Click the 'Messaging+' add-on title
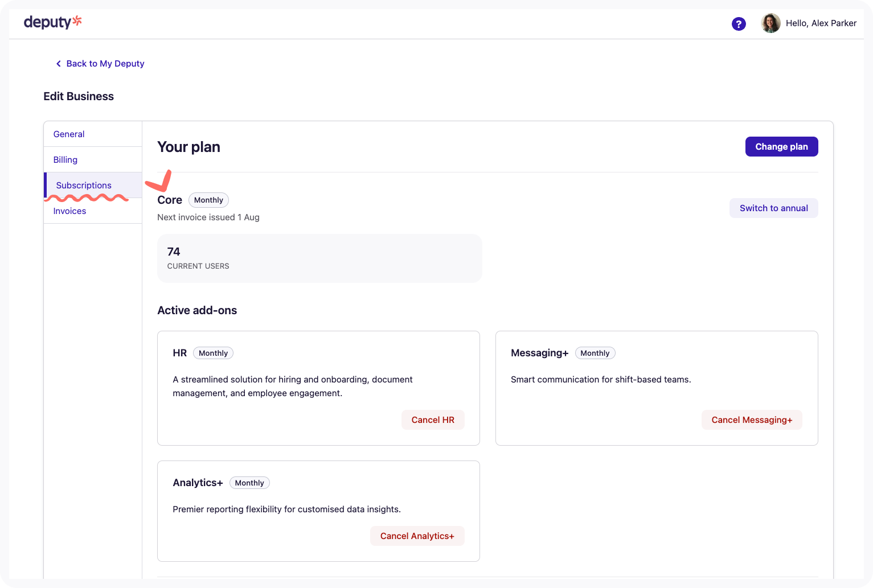 (x=539, y=353)
